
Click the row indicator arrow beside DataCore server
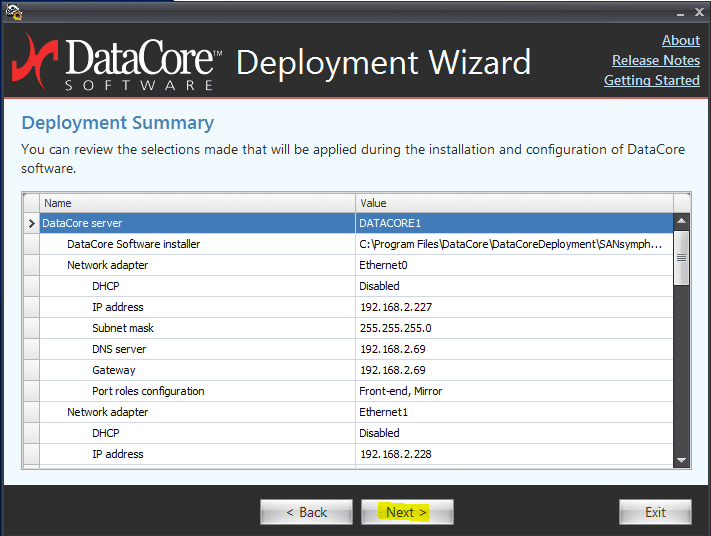tap(31, 223)
